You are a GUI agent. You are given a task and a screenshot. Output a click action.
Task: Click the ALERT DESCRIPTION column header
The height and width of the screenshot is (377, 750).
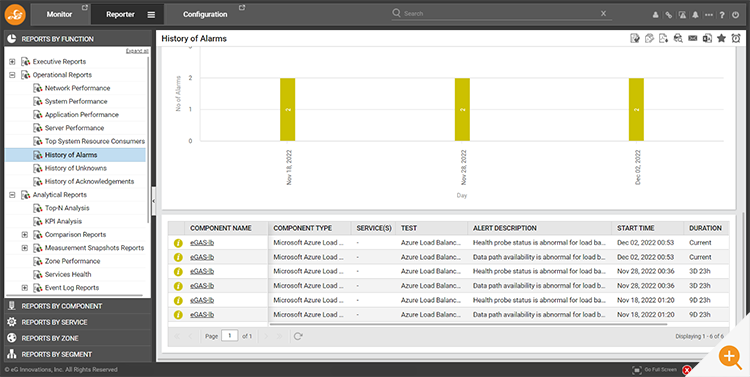[x=540, y=228]
